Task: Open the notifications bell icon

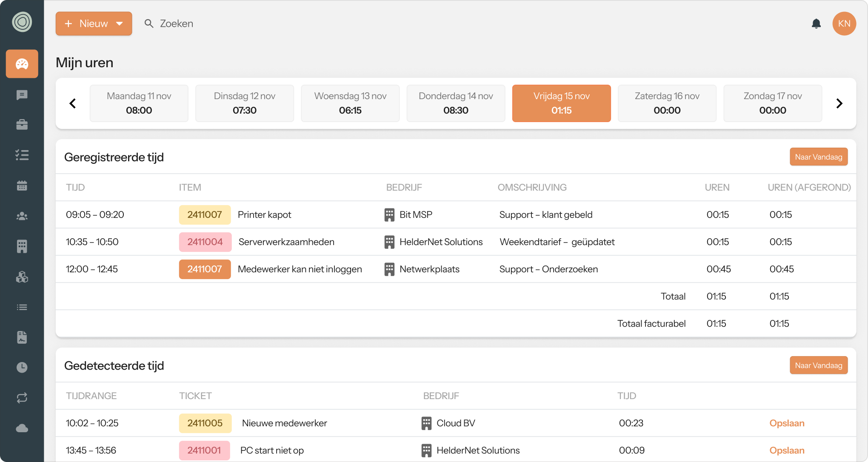Action: click(x=816, y=23)
